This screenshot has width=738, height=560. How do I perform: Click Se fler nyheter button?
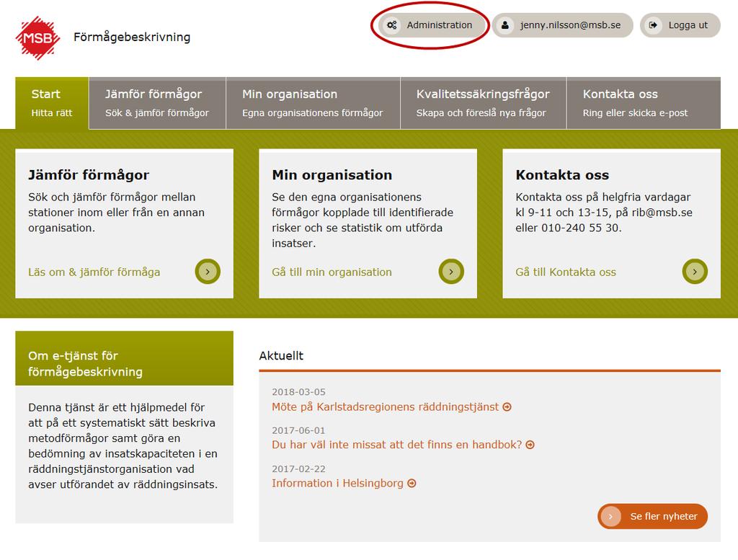(653, 516)
